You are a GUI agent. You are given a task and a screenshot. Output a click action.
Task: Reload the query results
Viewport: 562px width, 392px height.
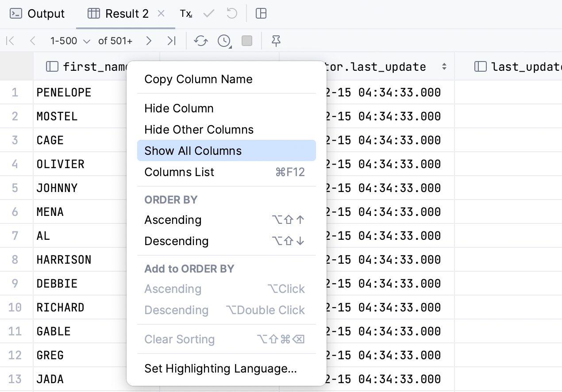pos(201,41)
